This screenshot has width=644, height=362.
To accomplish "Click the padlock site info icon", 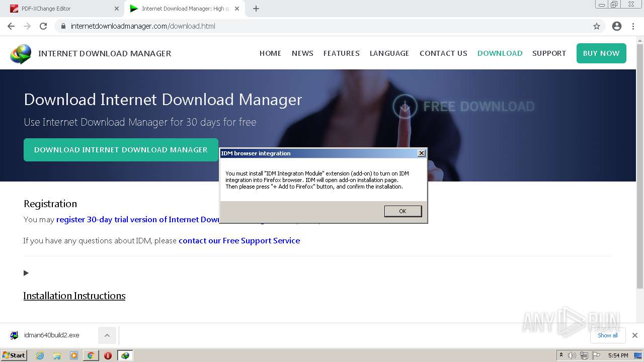I will click(63, 26).
